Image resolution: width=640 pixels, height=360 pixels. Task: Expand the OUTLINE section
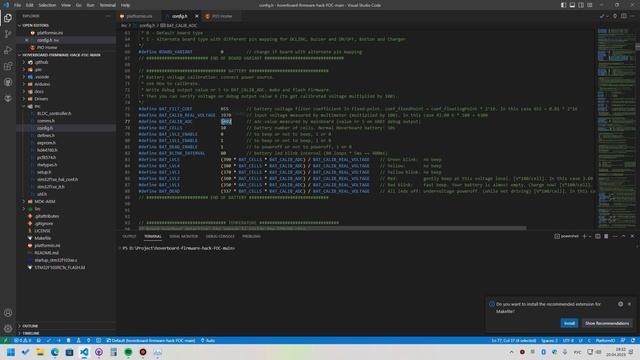click(30, 326)
